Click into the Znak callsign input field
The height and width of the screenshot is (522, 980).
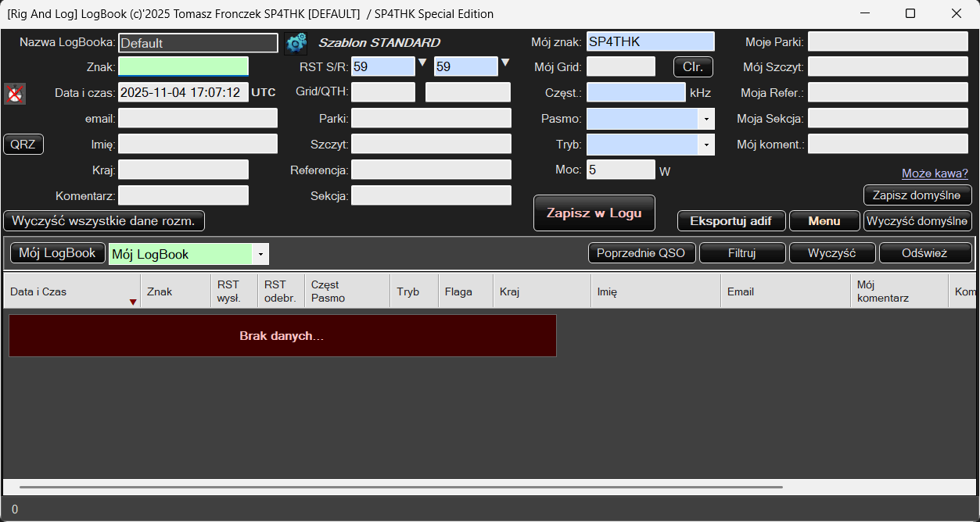tap(183, 67)
